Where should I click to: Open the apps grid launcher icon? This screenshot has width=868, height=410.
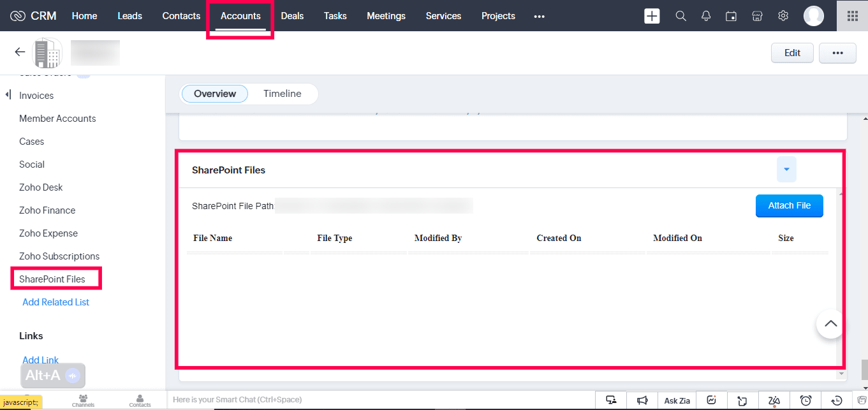pos(852,16)
